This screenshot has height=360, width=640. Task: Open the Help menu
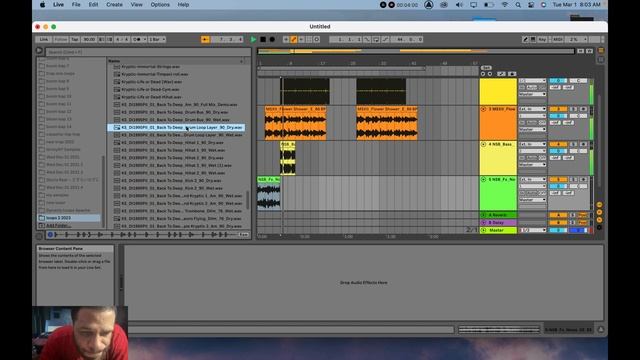coord(183,4)
